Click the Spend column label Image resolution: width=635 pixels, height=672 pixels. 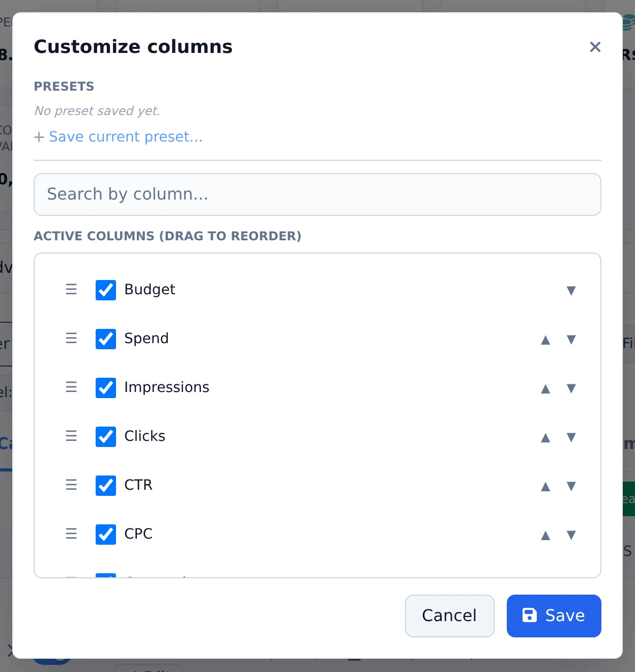click(147, 338)
